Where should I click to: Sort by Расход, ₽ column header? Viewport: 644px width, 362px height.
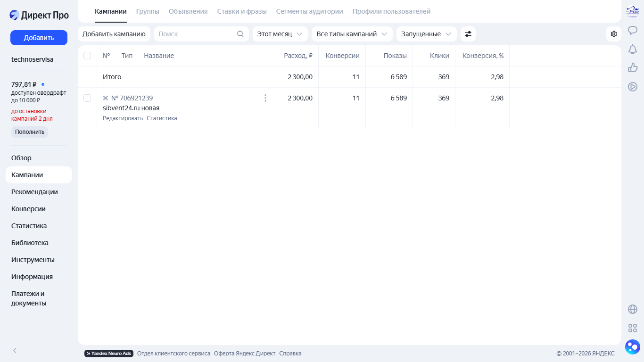(x=298, y=56)
